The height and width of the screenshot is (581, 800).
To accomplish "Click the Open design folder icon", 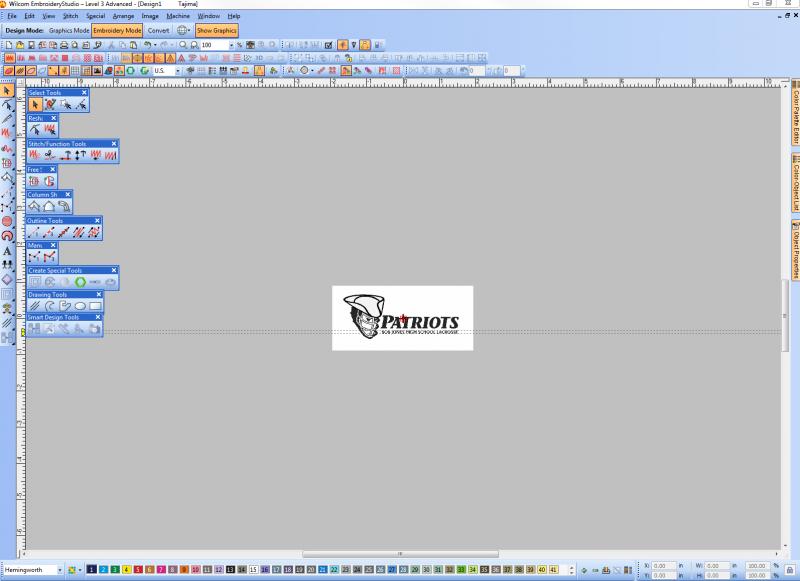I will coord(20,45).
